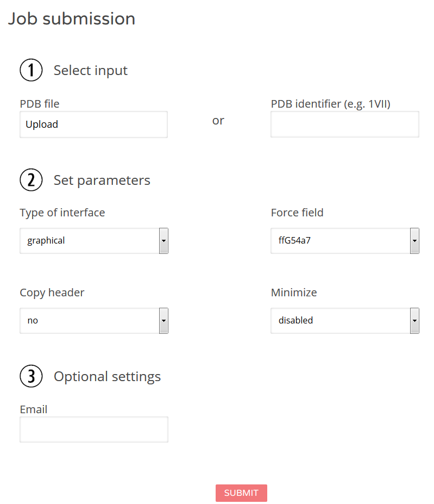The height and width of the screenshot is (504, 434).
Task: Focus the PDB identifier text field
Action: [x=345, y=125]
